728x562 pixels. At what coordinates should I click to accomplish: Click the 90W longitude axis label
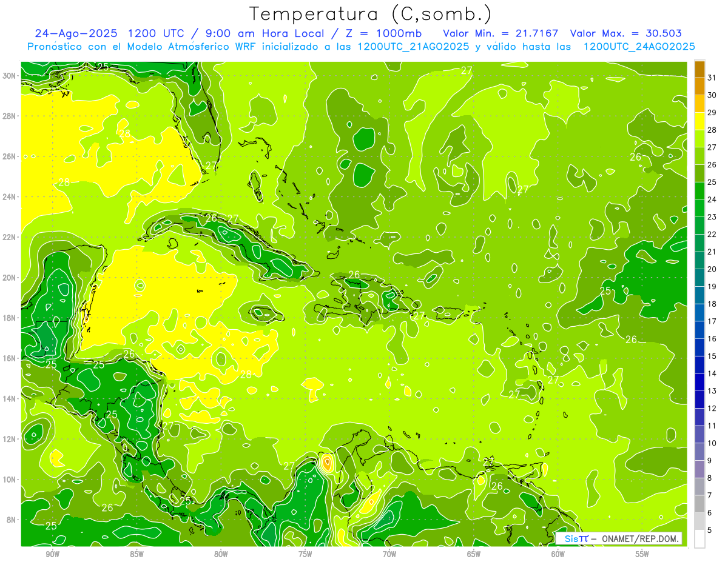pyautogui.click(x=53, y=555)
